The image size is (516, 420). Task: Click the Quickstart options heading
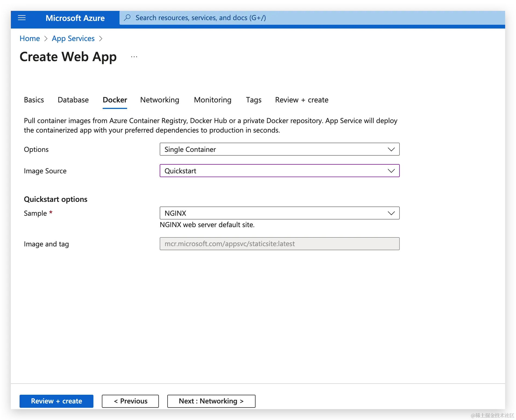(56, 199)
